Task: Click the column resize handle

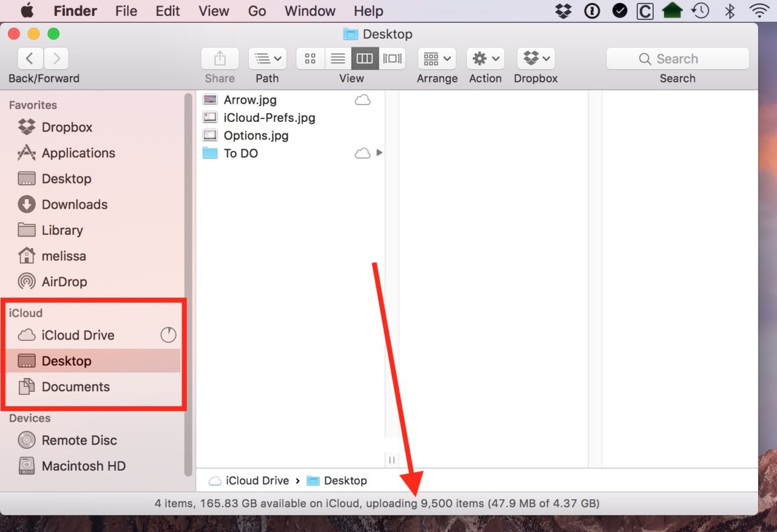Action: pos(392,460)
